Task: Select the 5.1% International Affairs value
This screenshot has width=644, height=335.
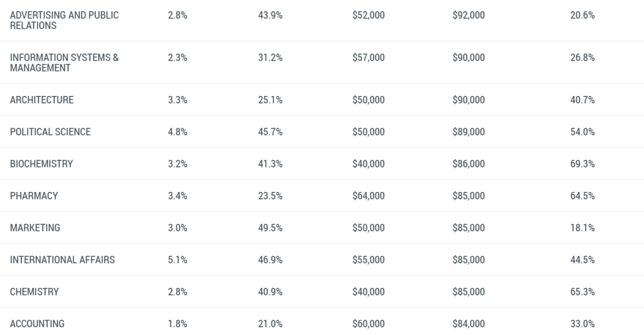Action: [x=178, y=260]
